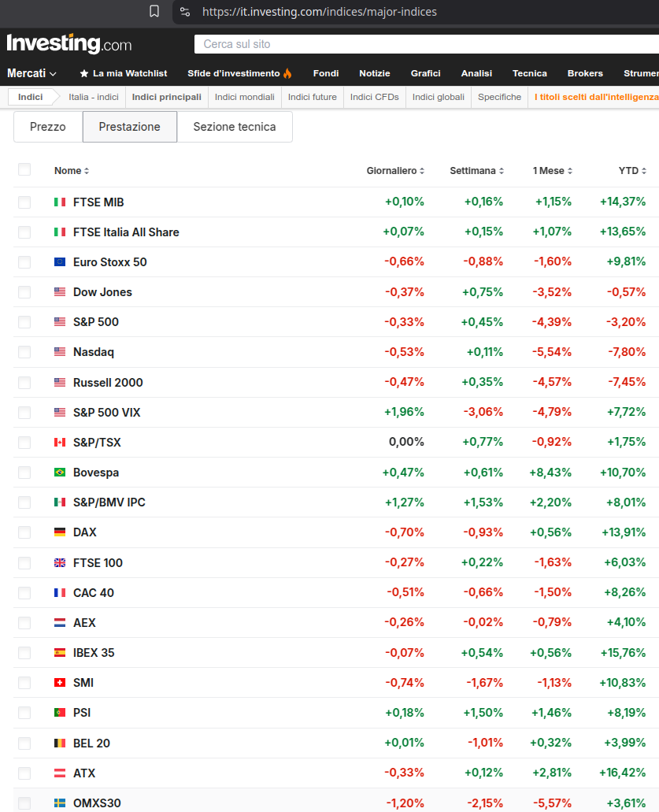Open the Indici mondiali sub-tab

point(244,97)
